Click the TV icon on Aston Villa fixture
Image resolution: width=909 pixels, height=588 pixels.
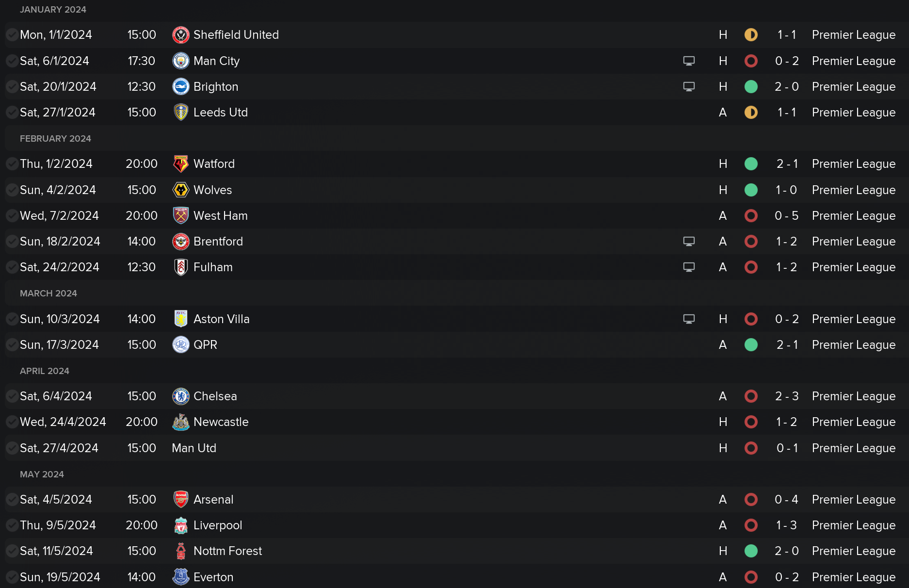(x=689, y=319)
